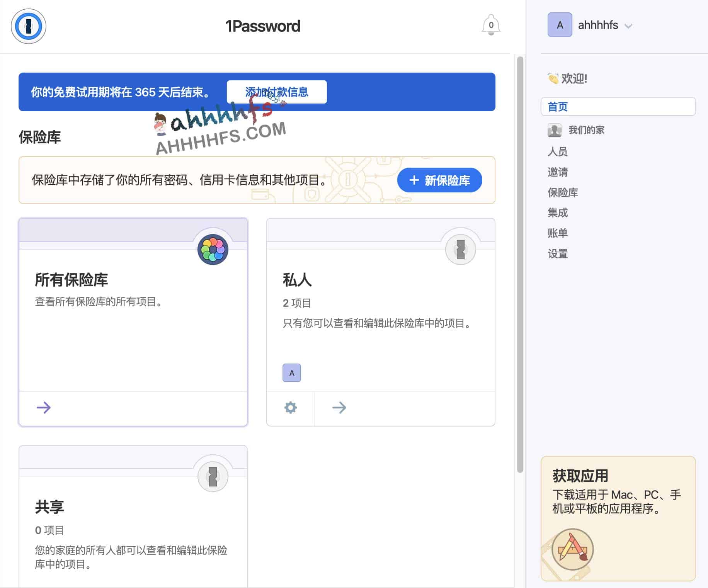Open the notification bell

click(x=492, y=24)
